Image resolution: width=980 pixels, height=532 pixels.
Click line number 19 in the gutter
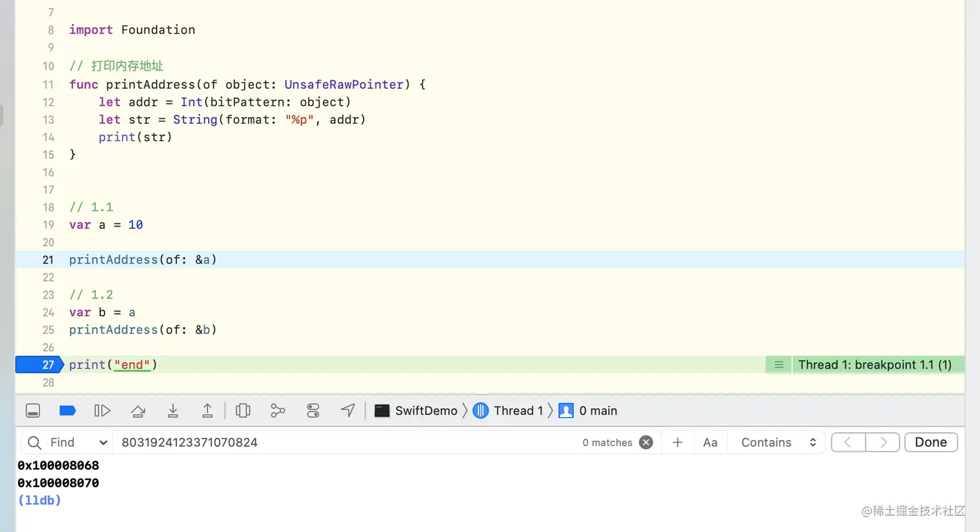coord(48,225)
